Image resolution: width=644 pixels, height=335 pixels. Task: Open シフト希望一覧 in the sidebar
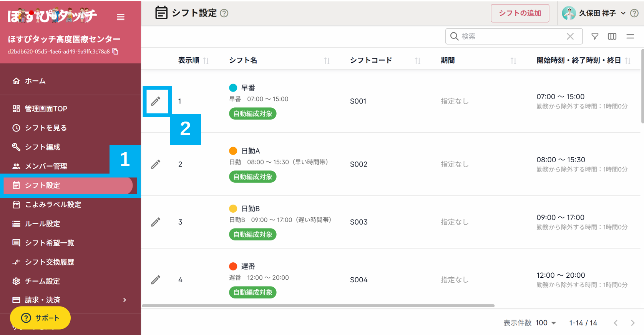[70, 243]
